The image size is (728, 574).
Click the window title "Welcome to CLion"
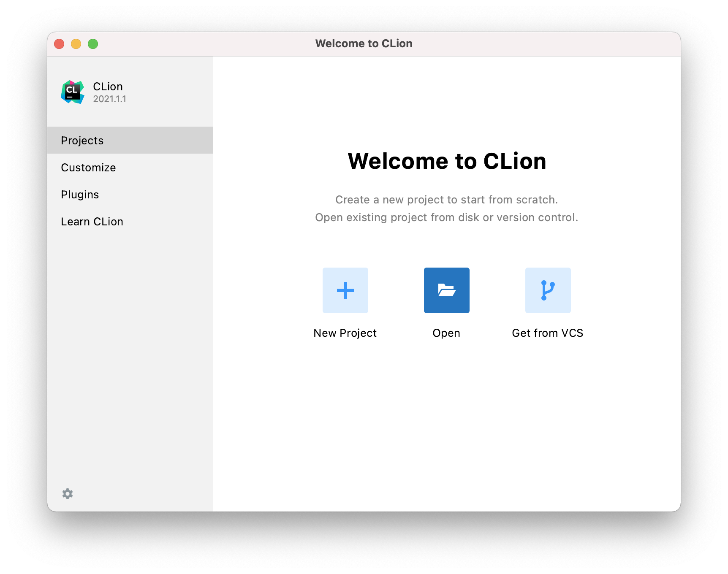364,44
